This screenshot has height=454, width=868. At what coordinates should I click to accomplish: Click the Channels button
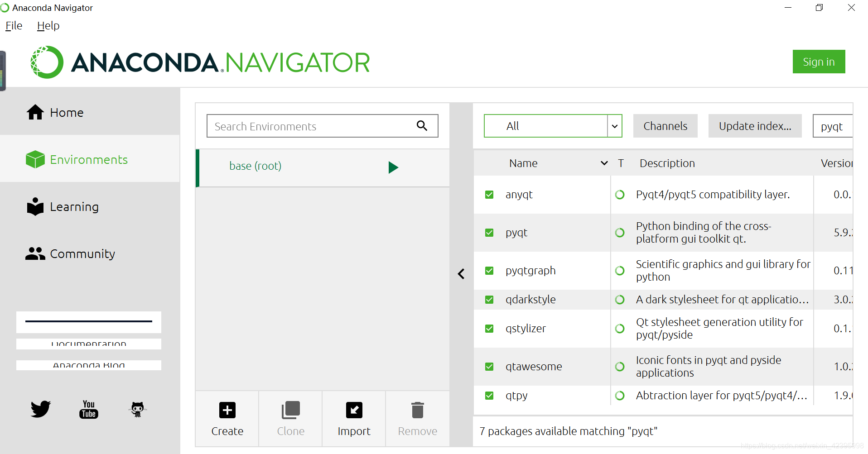click(x=665, y=126)
